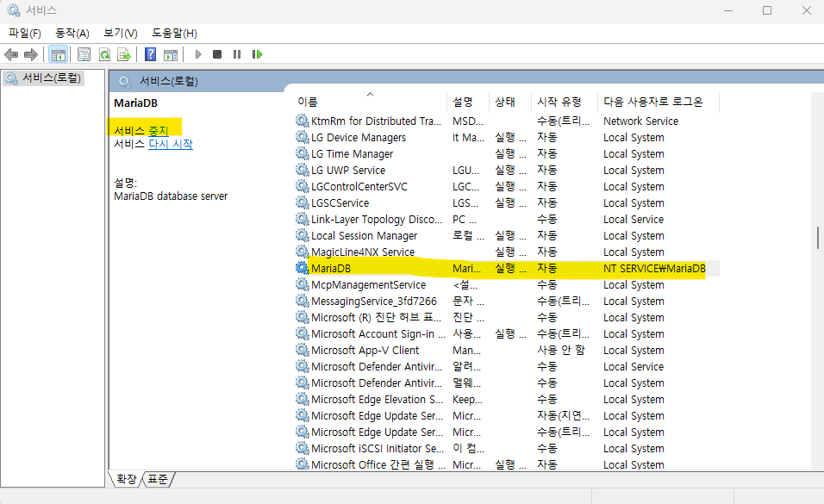Select Microsoft iSCSI Initiator Se... service
This screenshot has height=504, width=824.
tap(378, 448)
